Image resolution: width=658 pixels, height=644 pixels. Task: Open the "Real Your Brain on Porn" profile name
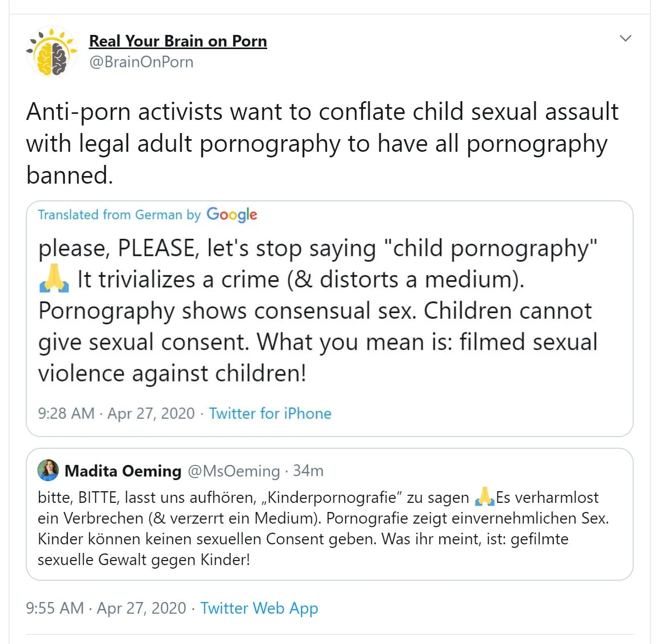(x=178, y=41)
